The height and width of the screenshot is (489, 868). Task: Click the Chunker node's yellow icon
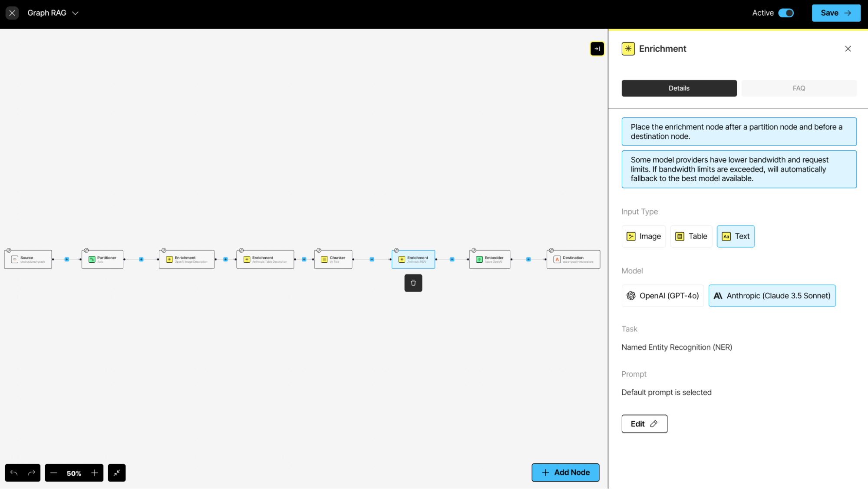click(x=324, y=259)
